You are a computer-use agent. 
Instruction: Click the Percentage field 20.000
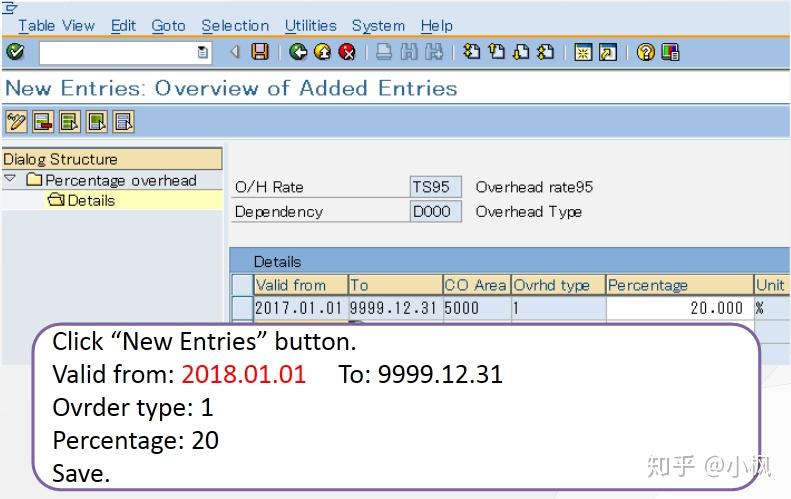(680, 308)
